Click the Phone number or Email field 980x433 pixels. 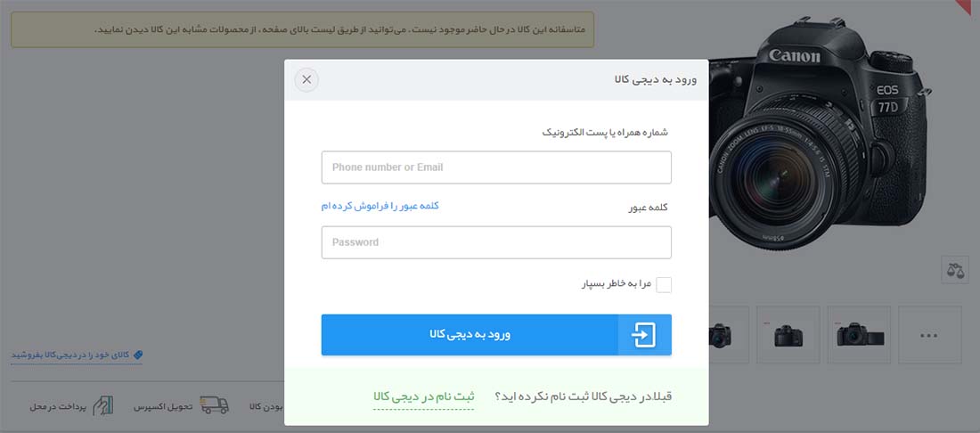click(496, 167)
